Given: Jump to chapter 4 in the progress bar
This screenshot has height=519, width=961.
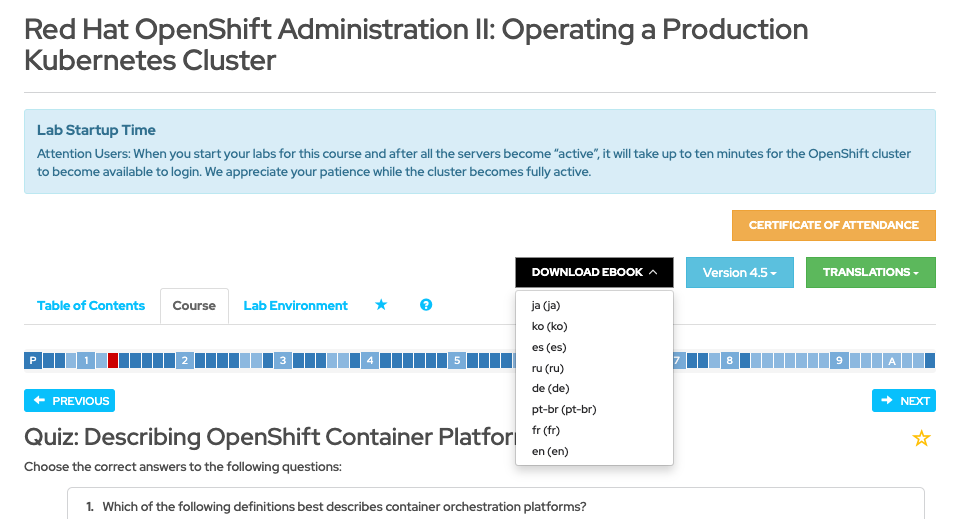Looking at the screenshot, I should [x=369, y=360].
